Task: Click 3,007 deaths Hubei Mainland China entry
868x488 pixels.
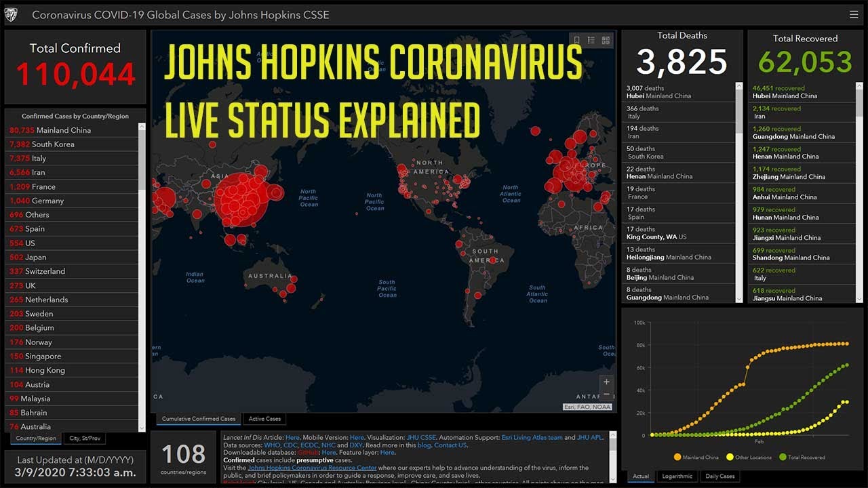Action: [679, 92]
